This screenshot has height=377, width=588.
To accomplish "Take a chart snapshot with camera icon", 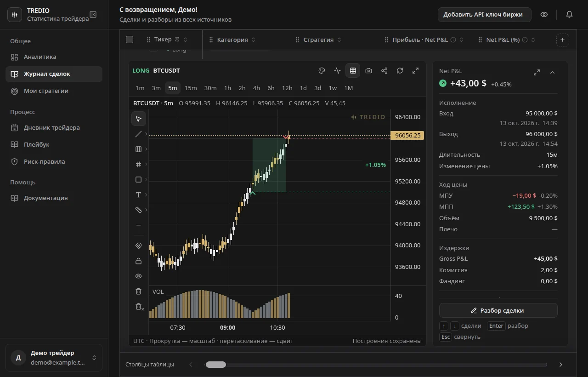I will point(368,71).
